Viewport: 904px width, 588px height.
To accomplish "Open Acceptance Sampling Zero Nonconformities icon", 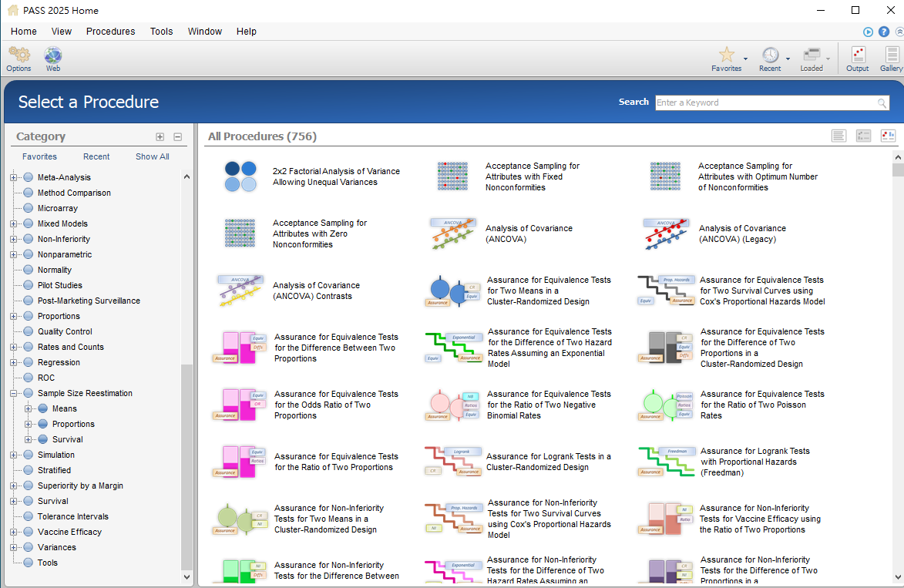I will point(240,234).
